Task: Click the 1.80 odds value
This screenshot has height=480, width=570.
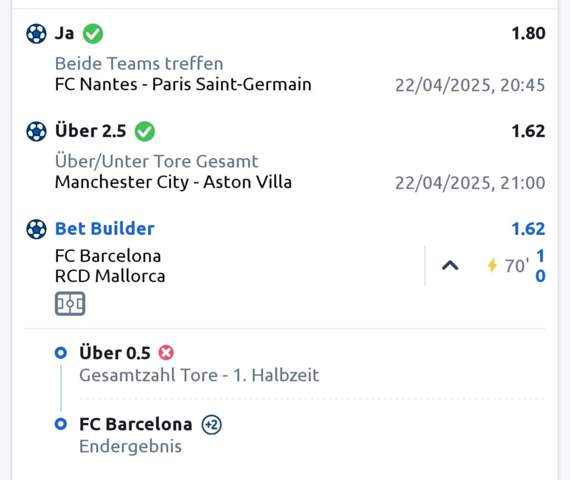Action: point(528,33)
